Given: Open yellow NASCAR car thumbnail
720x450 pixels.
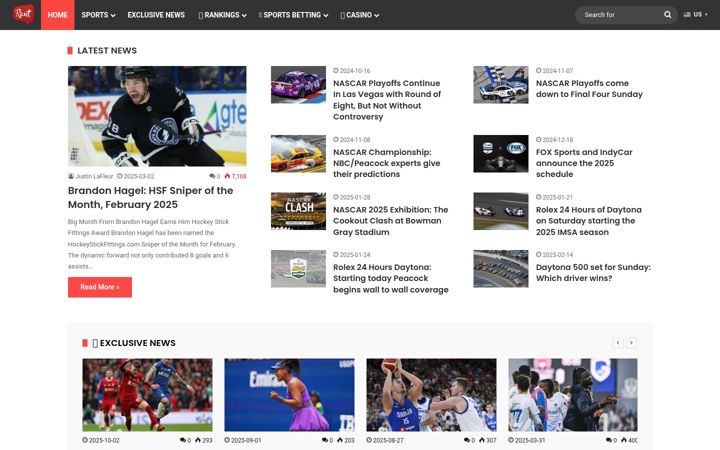Looking at the screenshot, I should (x=298, y=153).
